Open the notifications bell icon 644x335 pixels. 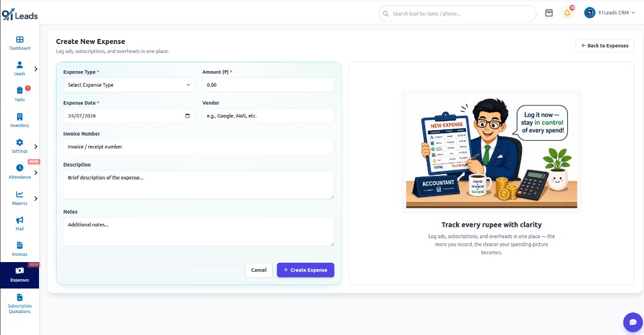(x=567, y=13)
